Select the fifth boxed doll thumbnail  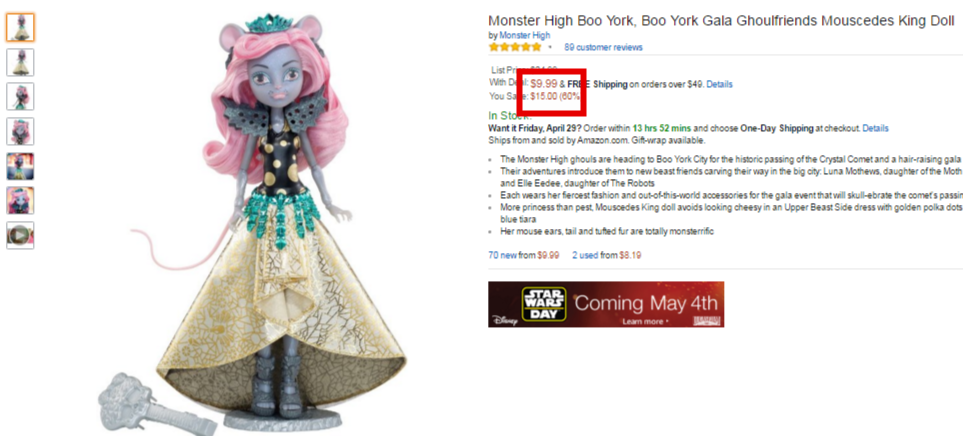20,166
